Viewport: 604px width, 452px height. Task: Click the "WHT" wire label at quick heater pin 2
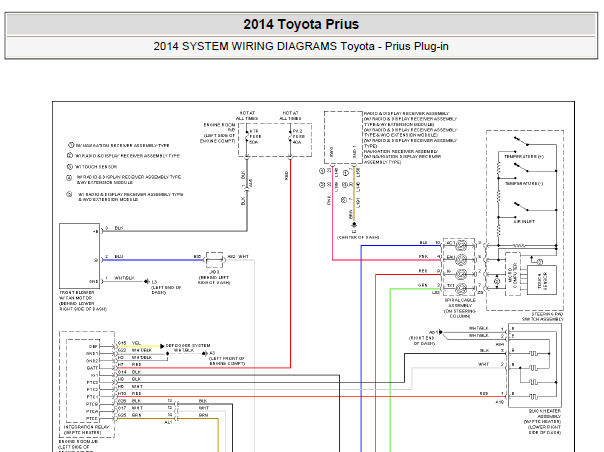[484, 364]
